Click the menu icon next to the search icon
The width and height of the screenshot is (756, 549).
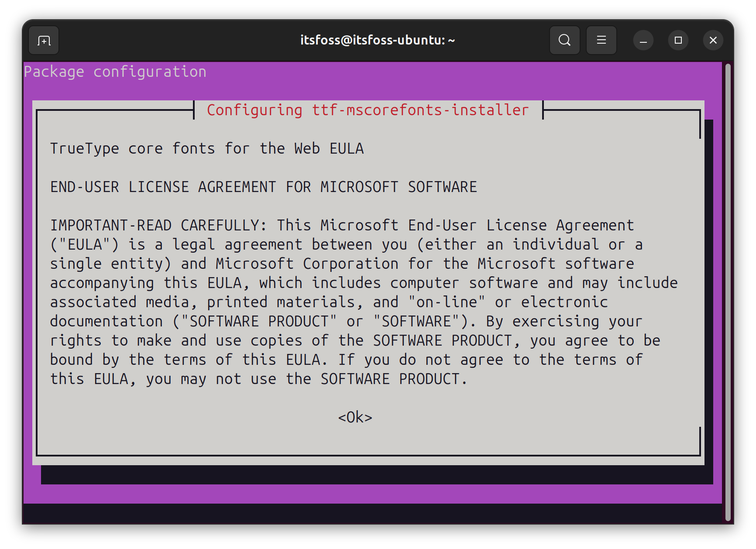point(601,40)
